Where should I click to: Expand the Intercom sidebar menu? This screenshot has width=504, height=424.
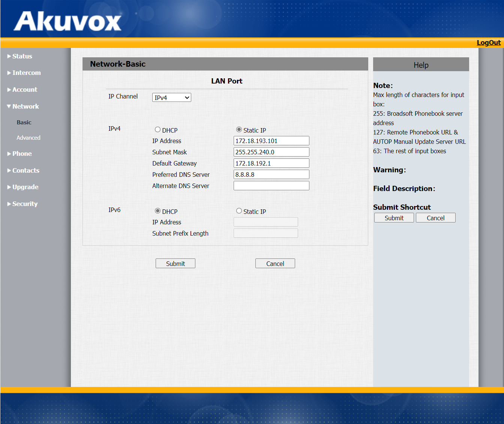coord(26,72)
